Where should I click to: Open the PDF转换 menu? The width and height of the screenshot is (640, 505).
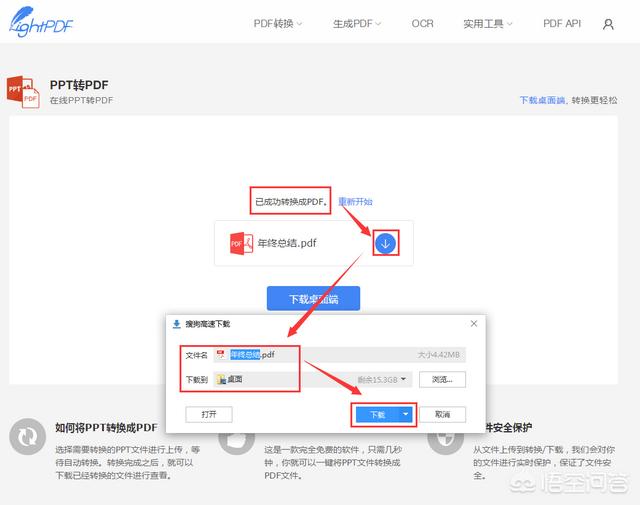point(278,24)
